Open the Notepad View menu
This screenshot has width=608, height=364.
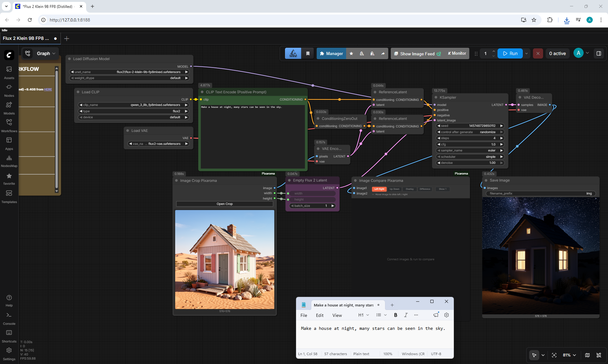coord(337,315)
